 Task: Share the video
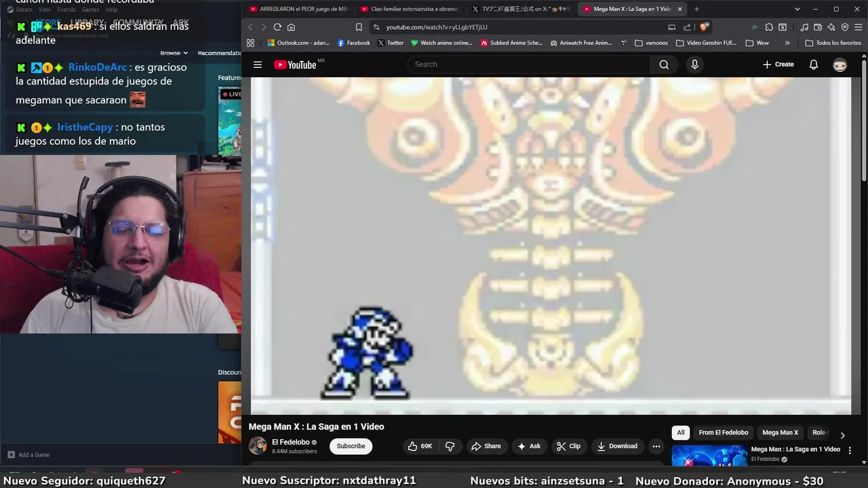point(486,446)
